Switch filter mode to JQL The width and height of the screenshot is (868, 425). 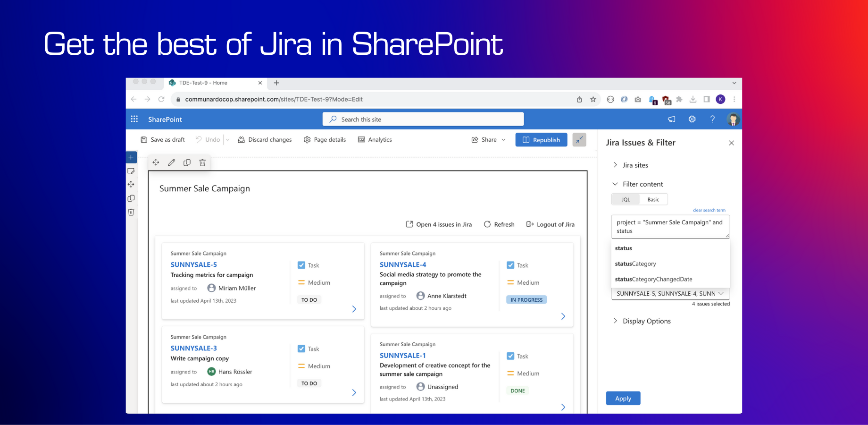pos(626,199)
